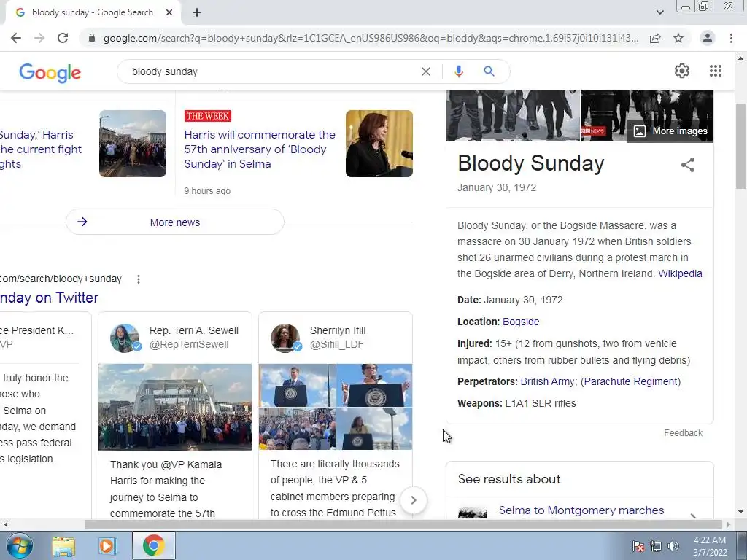Image resolution: width=747 pixels, height=560 pixels.
Task: Click the padlock site info icon
Action: click(92, 38)
